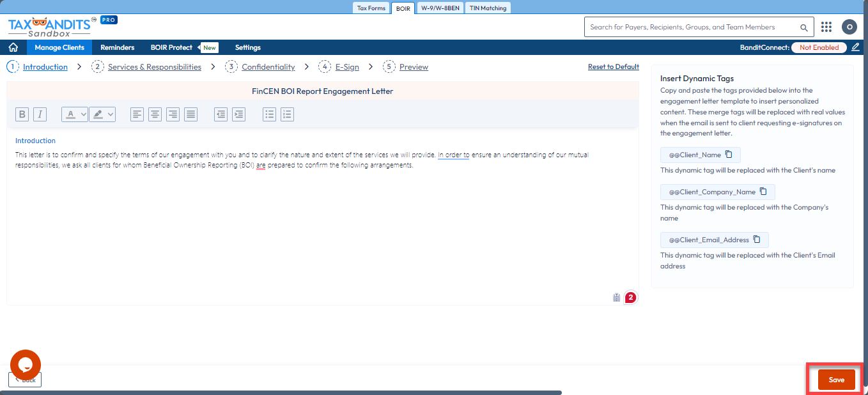Increase indent of the paragraph
868x395 pixels.
pos(238,114)
